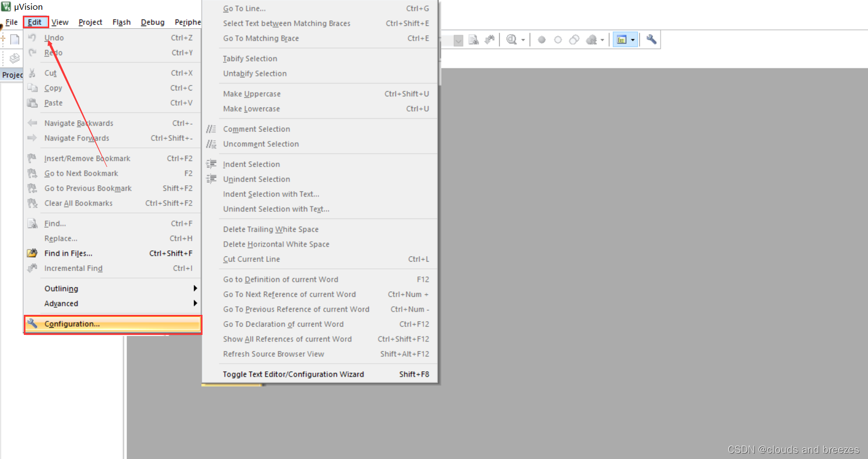Click the Kill All Breakpoints icon
Screen dimensions: 868x459
point(592,40)
